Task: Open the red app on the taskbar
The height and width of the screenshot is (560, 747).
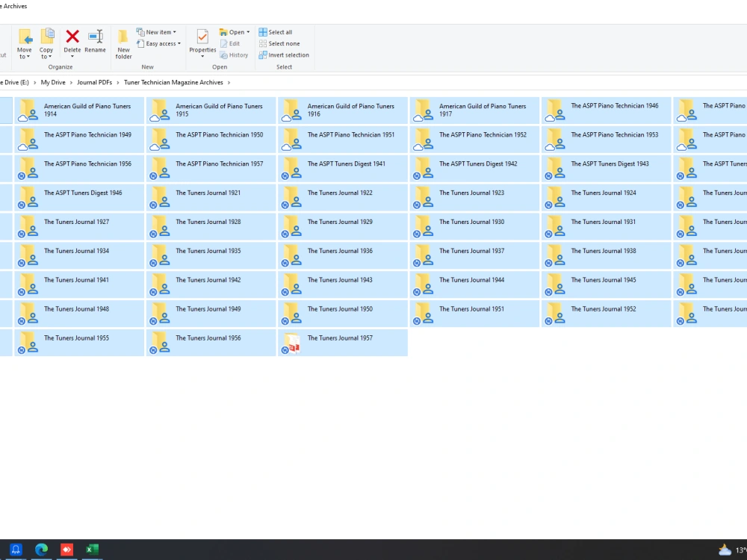Action: [x=66, y=550]
